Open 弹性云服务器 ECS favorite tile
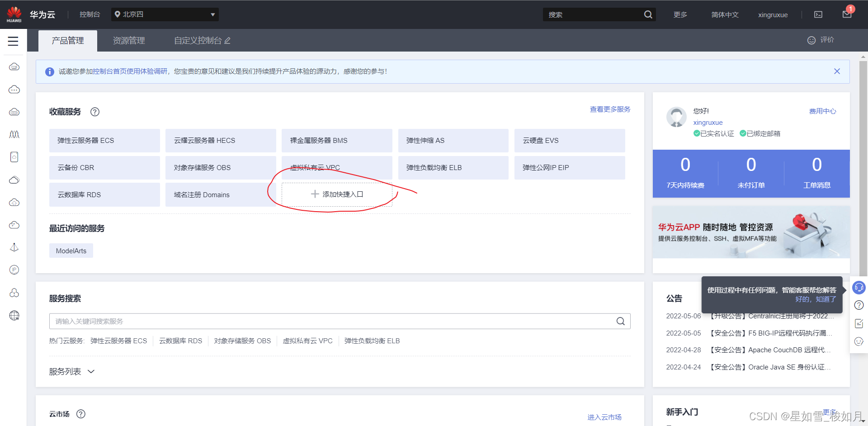The image size is (868, 426). [104, 141]
